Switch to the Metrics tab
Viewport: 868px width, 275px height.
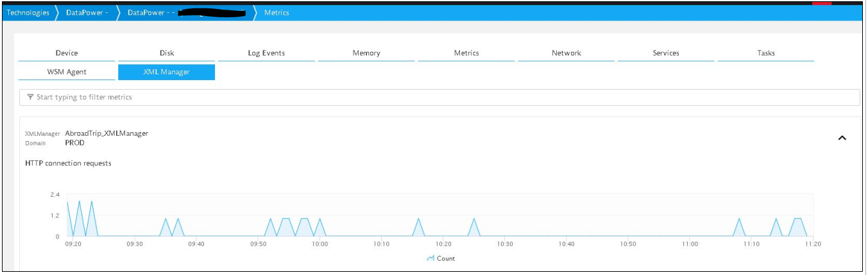(466, 53)
